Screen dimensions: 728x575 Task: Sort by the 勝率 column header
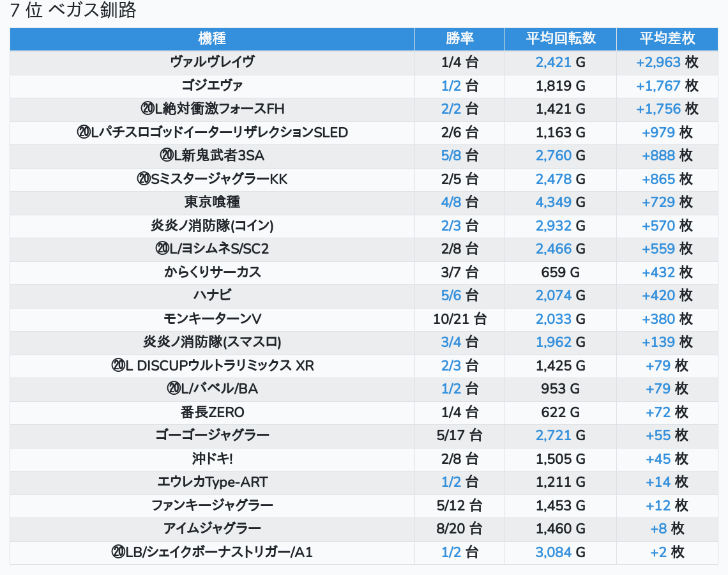coord(459,38)
